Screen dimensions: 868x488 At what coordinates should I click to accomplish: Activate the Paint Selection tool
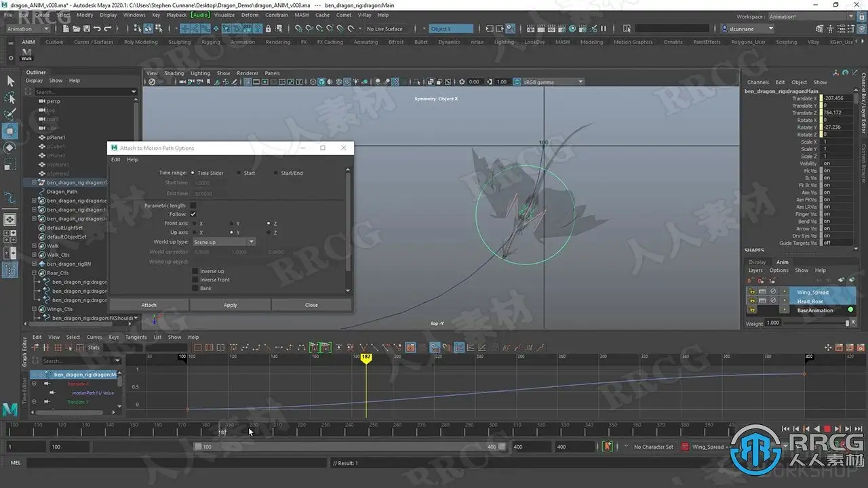point(10,114)
